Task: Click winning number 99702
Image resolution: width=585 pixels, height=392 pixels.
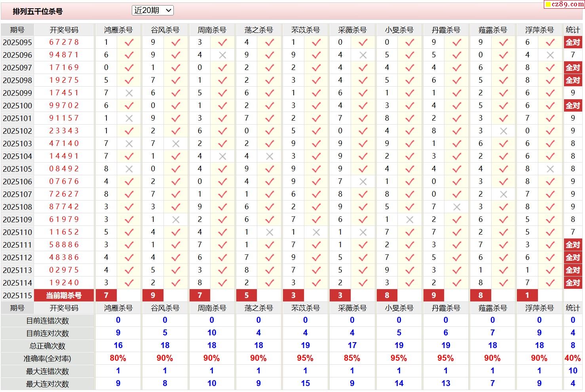Action: [x=64, y=106]
